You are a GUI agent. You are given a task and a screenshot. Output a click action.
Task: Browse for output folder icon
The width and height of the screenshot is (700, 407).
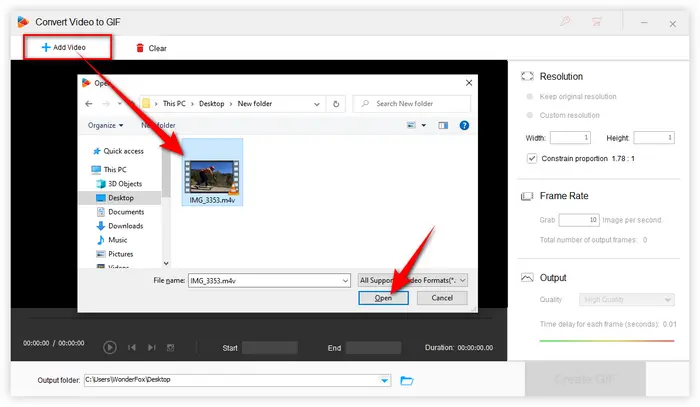(x=407, y=381)
